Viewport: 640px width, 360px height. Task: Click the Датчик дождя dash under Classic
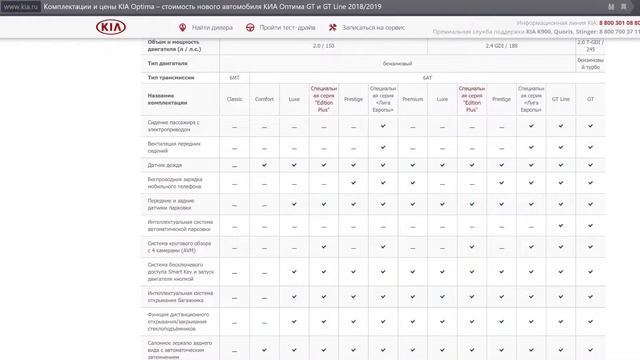(234, 166)
